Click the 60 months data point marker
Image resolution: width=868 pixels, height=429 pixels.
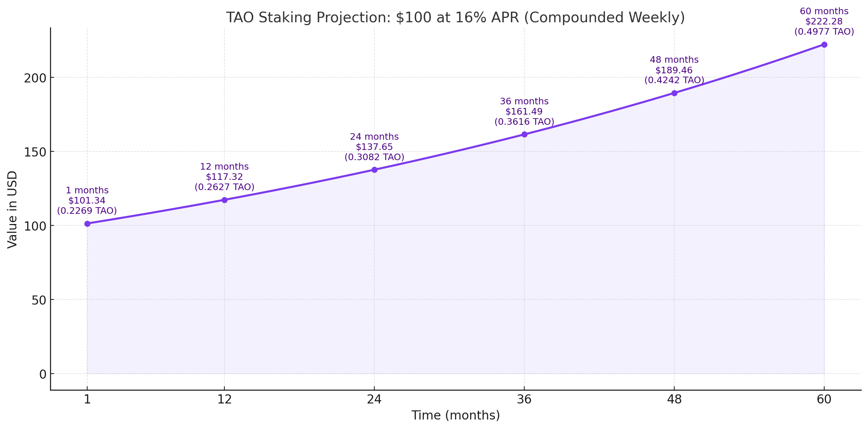[824, 45]
